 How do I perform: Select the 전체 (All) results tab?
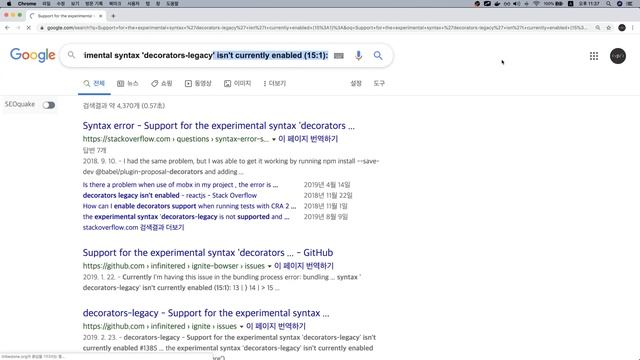tap(94, 83)
